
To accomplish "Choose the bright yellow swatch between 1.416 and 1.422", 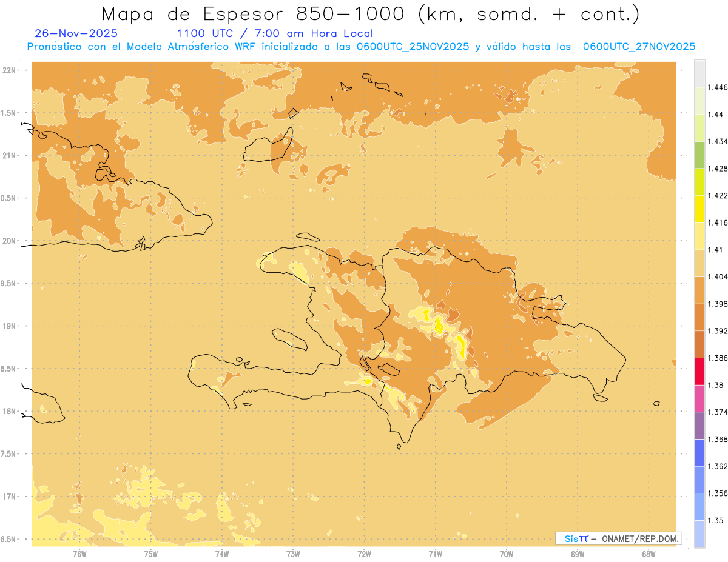I will (699, 209).
